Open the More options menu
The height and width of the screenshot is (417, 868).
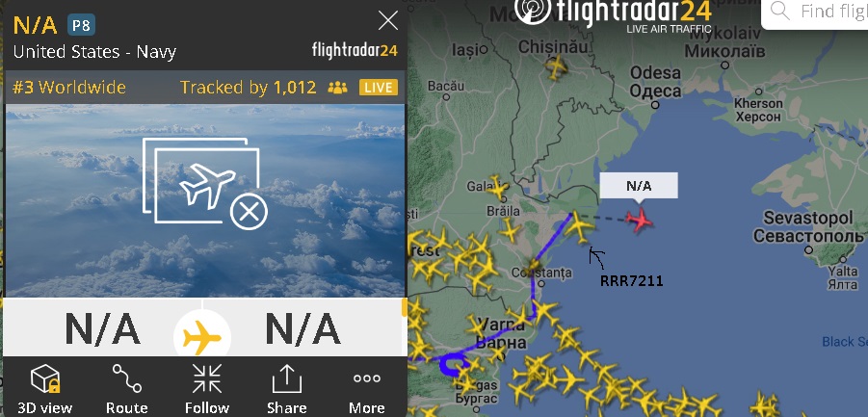tap(366, 388)
